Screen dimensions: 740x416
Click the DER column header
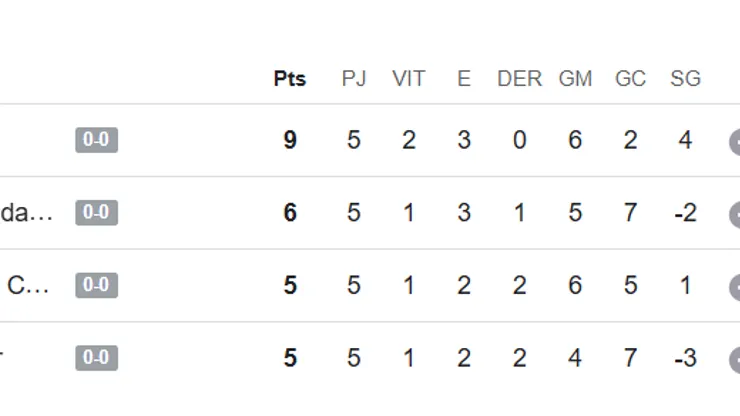click(x=519, y=79)
